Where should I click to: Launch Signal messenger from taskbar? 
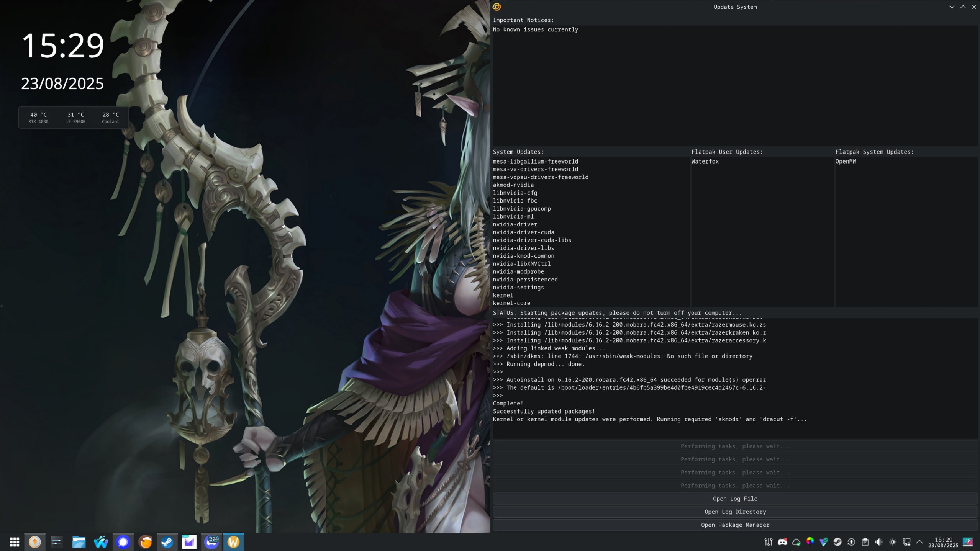click(123, 542)
